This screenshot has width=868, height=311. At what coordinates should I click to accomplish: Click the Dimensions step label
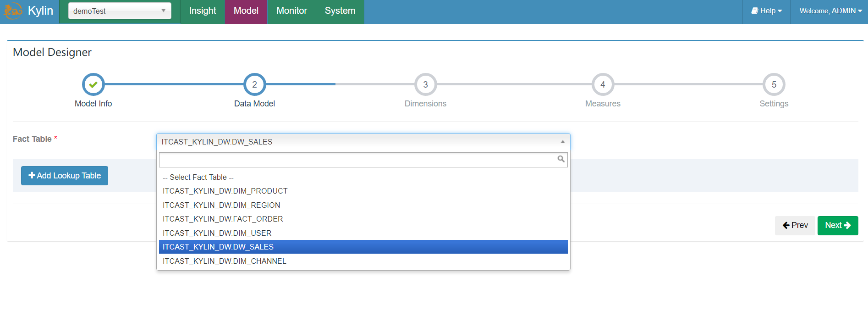coord(425,104)
